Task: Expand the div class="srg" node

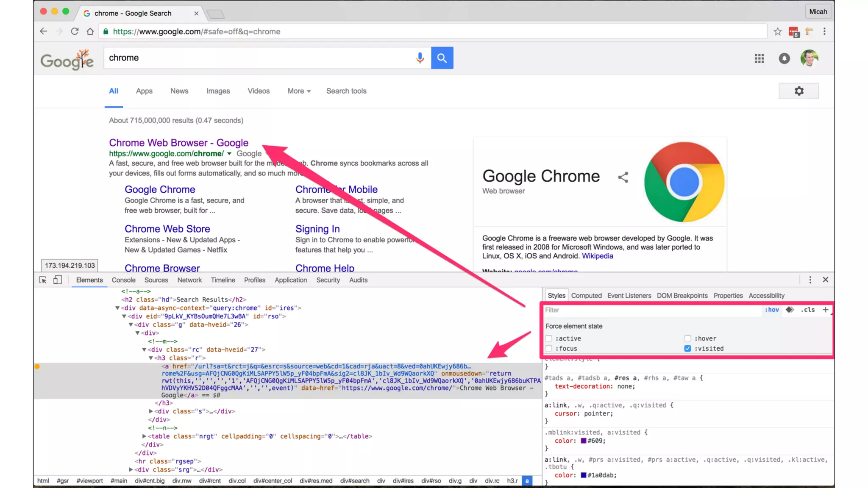Action: coord(131,469)
